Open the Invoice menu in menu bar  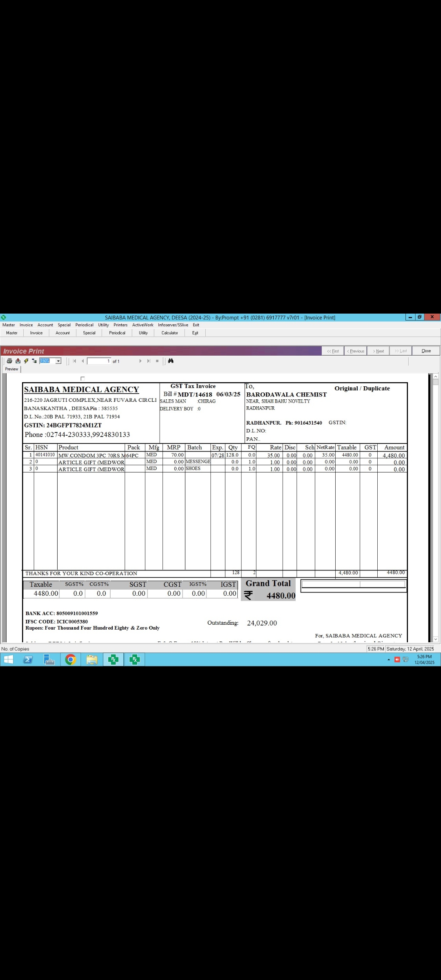point(26,325)
